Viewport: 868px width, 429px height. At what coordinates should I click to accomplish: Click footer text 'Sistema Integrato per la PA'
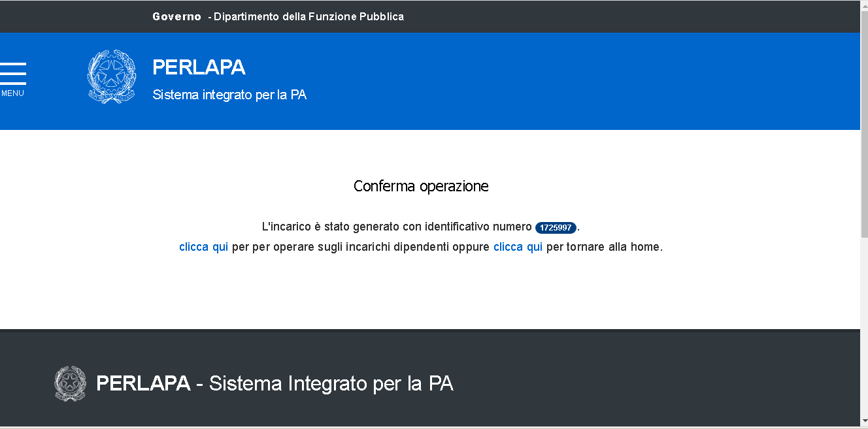[331, 383]
